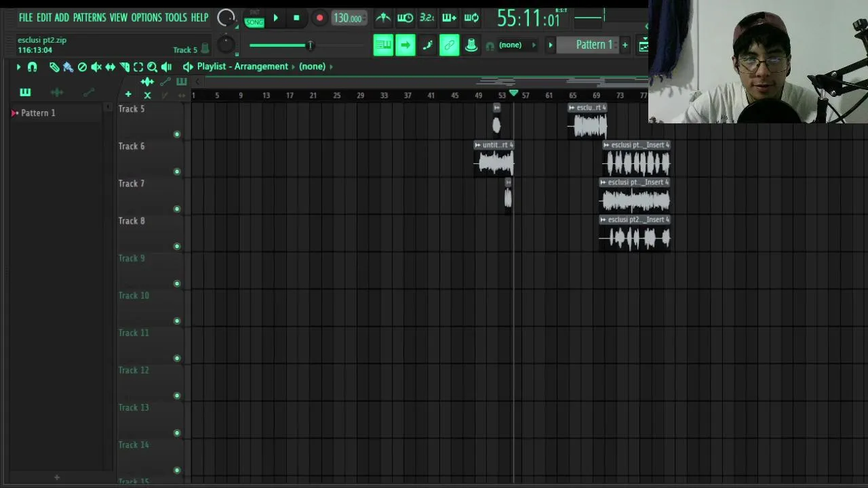Focus pattern clips piano icon in playlist header
This screenshot has height=488, width=868.
point(181,82)
